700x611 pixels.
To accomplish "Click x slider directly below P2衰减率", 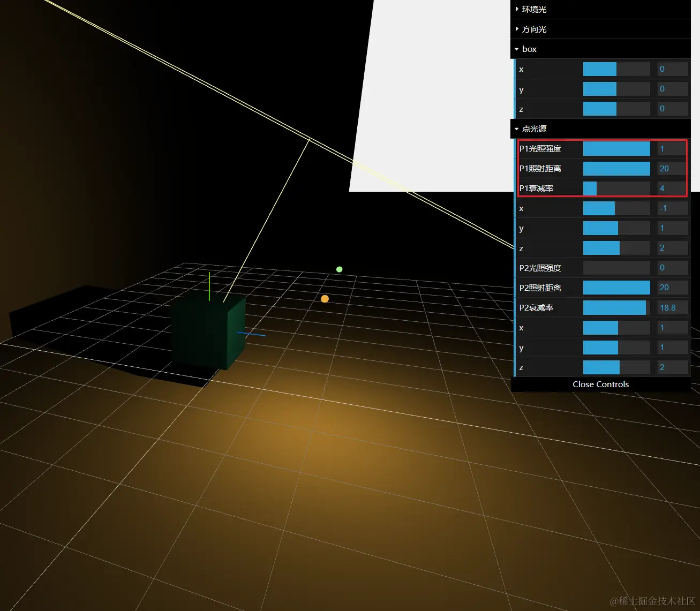I will point(616,328).
